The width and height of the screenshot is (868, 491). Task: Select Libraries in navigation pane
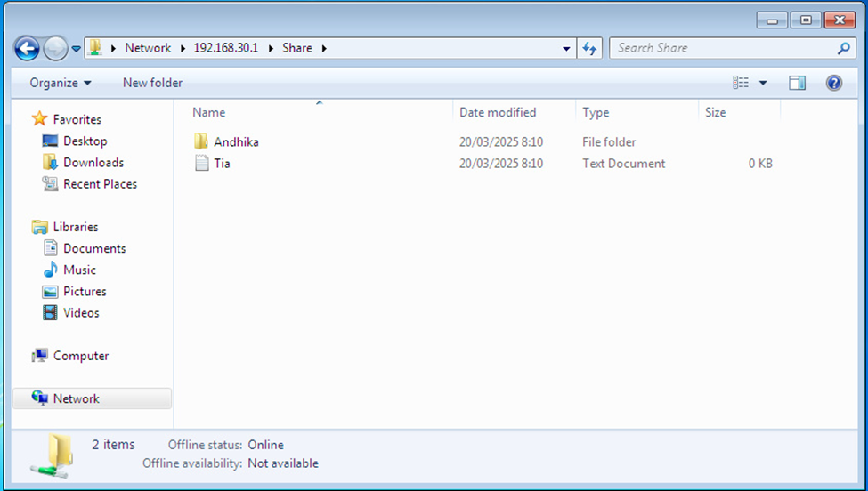[x=76, y=227]
